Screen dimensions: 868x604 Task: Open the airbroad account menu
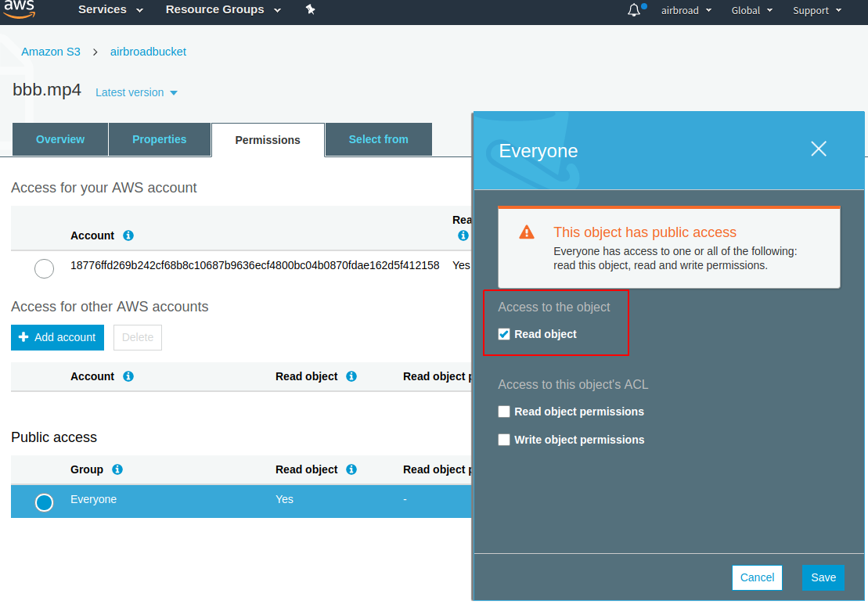(686, 10)
